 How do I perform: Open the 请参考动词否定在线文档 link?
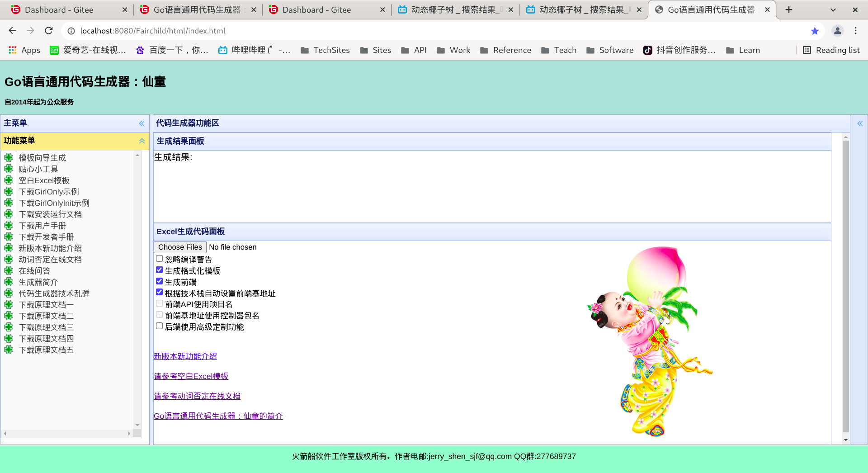click(197, 396)
